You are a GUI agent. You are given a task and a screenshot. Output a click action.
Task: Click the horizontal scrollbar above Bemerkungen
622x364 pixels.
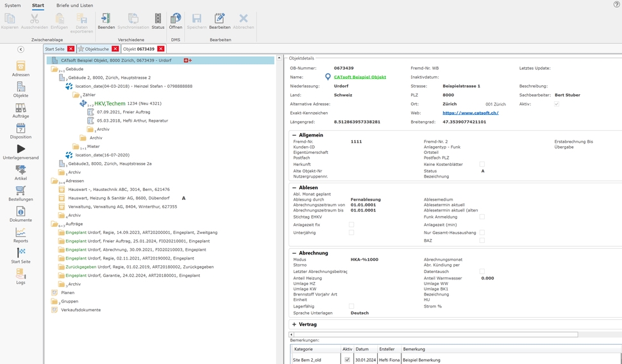pos(433,335)
